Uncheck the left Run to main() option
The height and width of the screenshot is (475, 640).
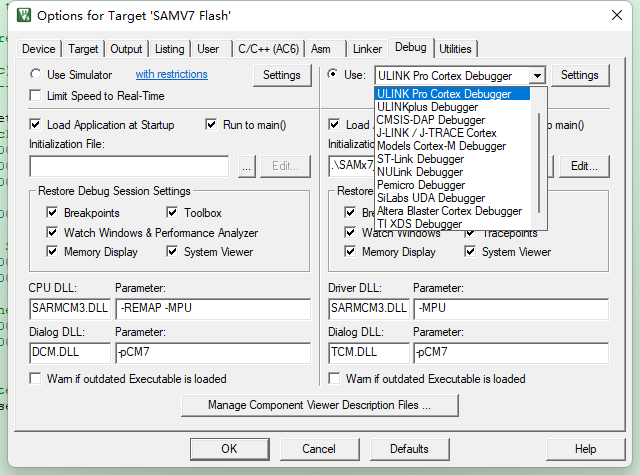212,125
